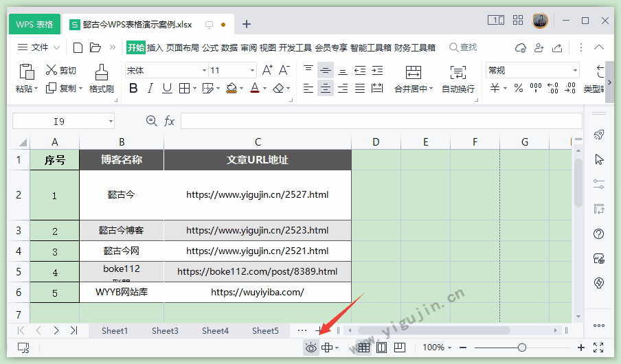Zoom in with the plus button
Viewport: 621px width, 364px height.
pyautogui.click(x=581, y=348)
